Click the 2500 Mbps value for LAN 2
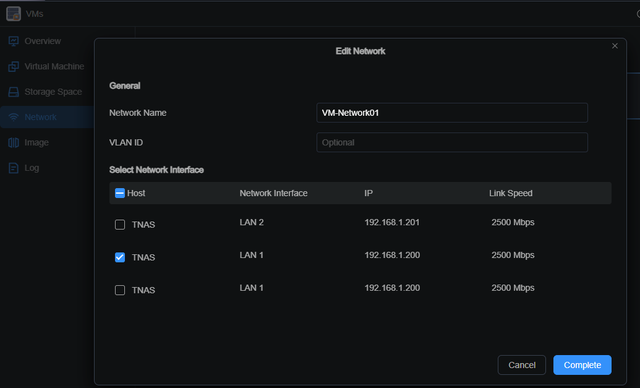The image size is (640, 388). (x=513, y=222)
